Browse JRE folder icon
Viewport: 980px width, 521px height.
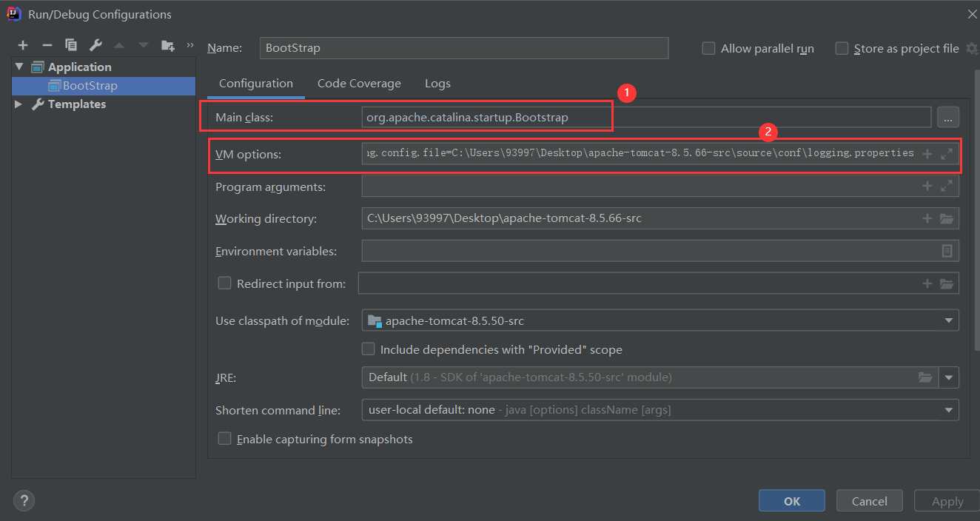tap(925, 377)
